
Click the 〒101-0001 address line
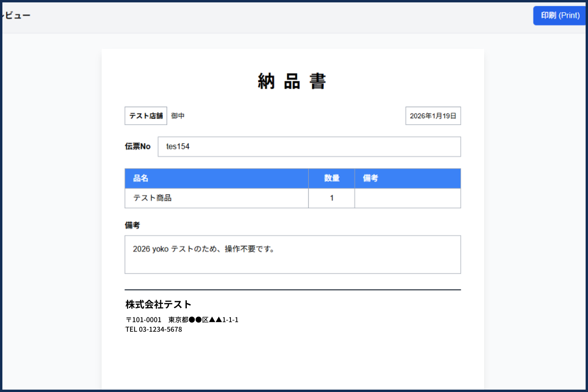tap(182, 320)
